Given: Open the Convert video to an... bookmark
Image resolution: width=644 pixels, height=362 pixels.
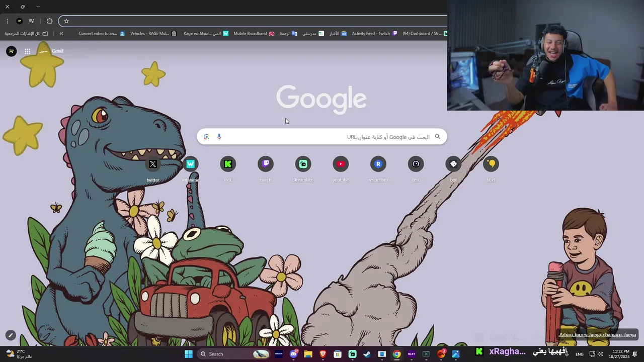Looking at the screenshot, I should point(102,34).
